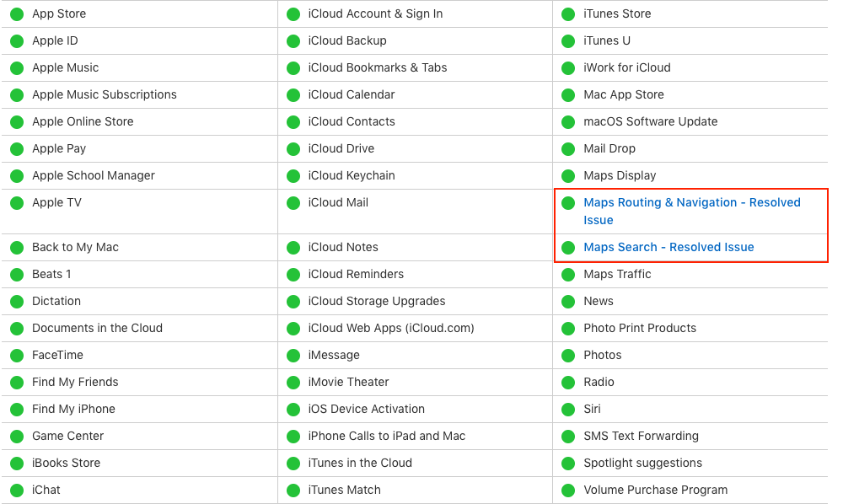The width and height of the screenshot is (843, 504).
Task: Select Documents in the Cloud entry
Action: click(x=97, y=328)
